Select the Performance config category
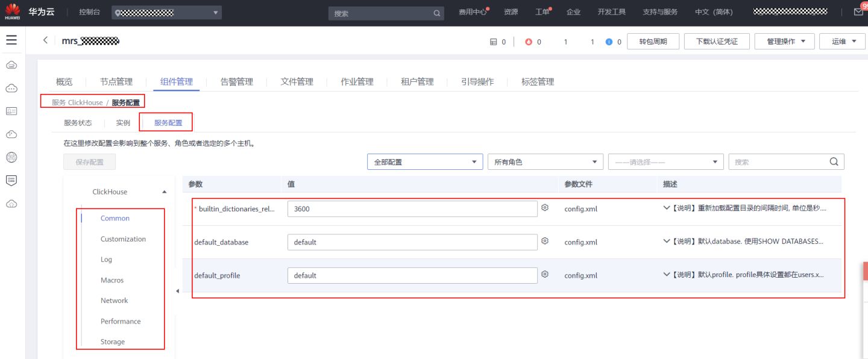 tap(121, 321)
